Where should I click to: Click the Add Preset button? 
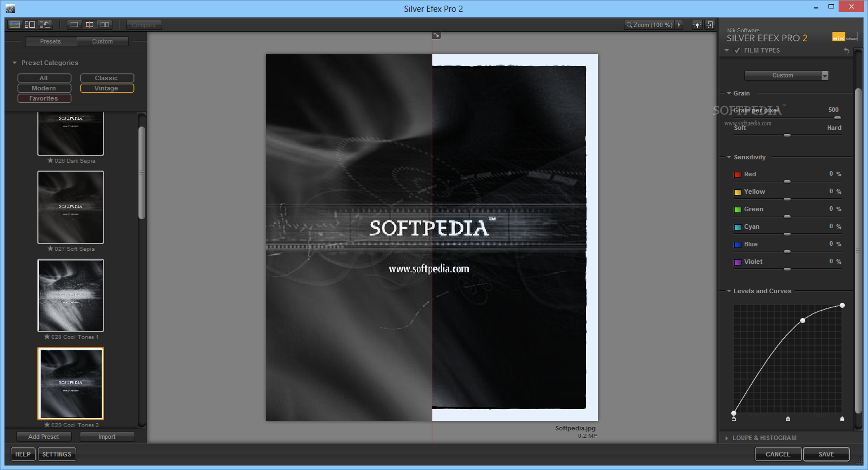[x=44, y=437]
